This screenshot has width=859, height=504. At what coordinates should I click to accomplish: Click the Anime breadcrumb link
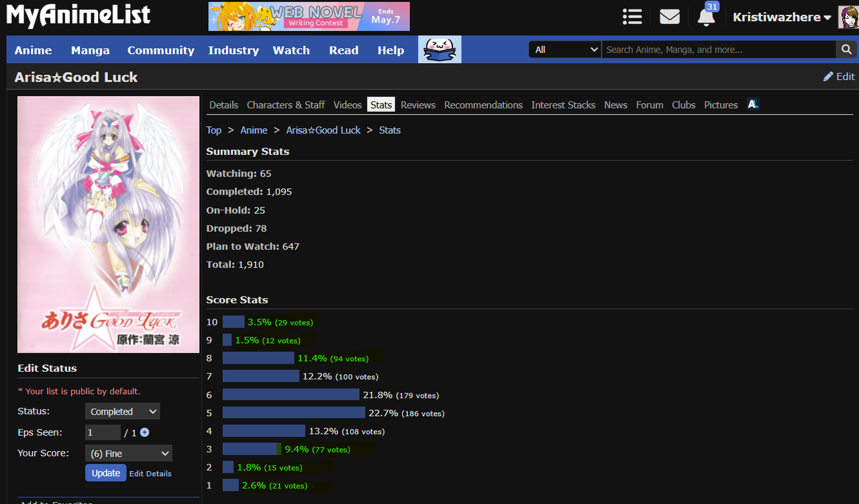click(254, 130)
